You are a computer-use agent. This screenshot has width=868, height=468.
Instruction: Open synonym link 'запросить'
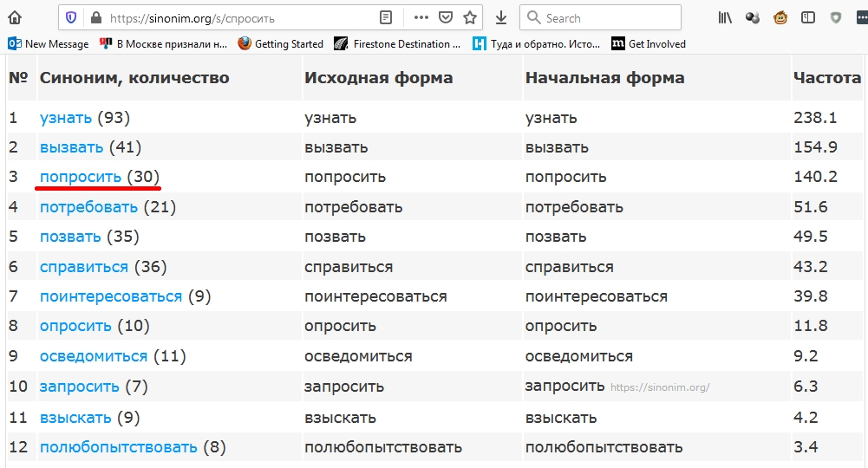pyautogui.click(x=79, y=387)
